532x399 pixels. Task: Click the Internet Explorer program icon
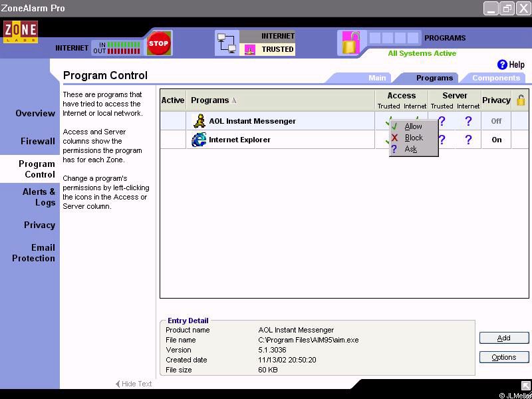point(199,140)
